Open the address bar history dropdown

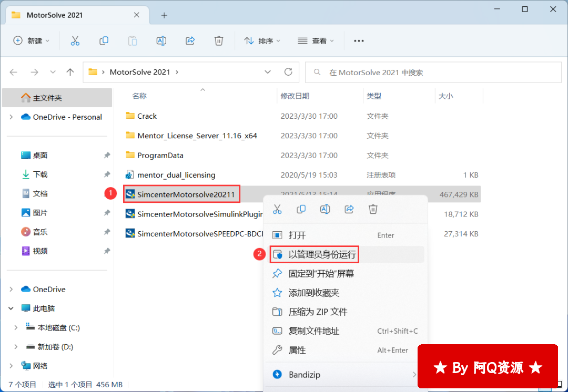click(268, 72)
